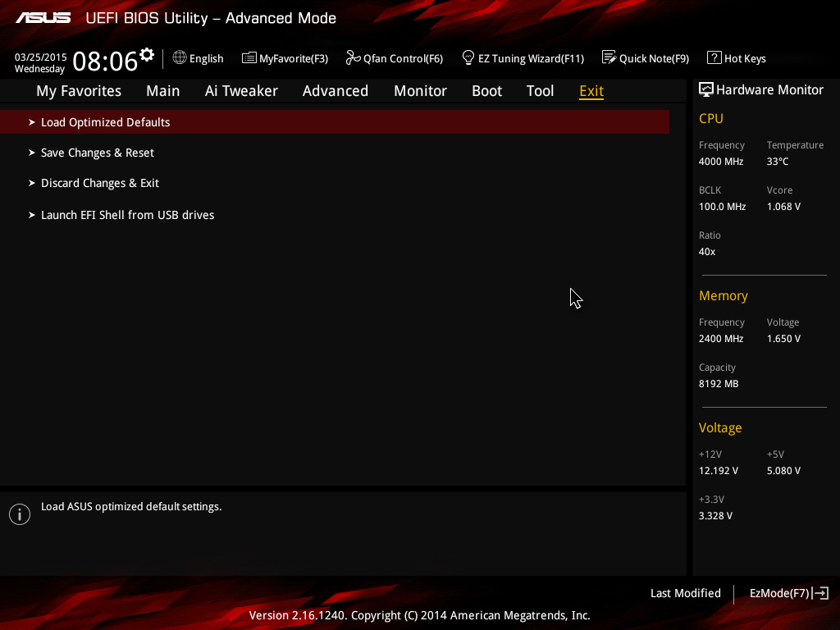
Task: Click the Last Modified button
Action: coord(685,593)
